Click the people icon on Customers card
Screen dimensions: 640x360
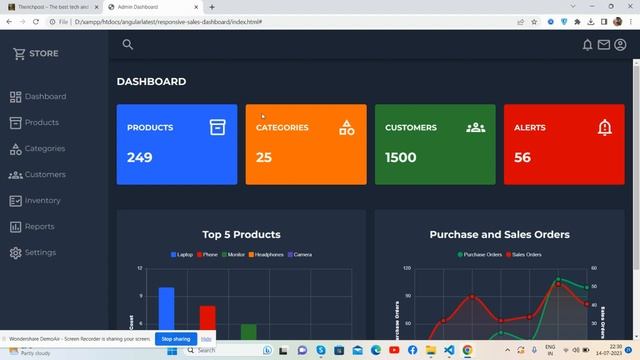coord(476,128)
